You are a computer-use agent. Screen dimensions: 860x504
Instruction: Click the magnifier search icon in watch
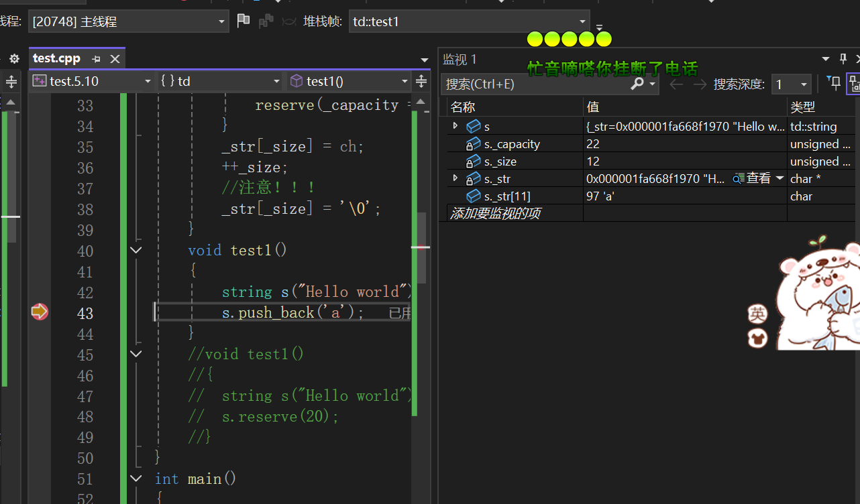coord(637,83)
